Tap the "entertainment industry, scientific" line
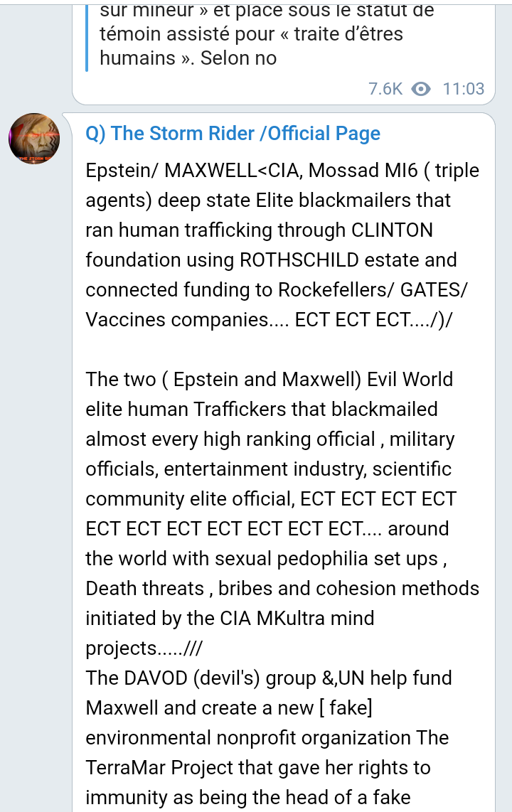512x812 pixels. click(x=268, y=469)
